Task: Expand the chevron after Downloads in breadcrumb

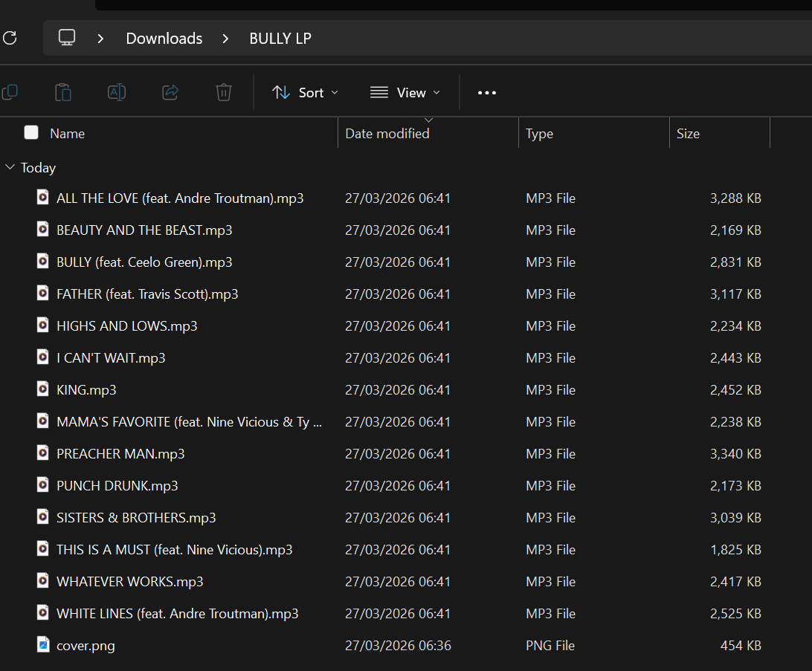Action: pyautogui.click(x=225, y=39)
